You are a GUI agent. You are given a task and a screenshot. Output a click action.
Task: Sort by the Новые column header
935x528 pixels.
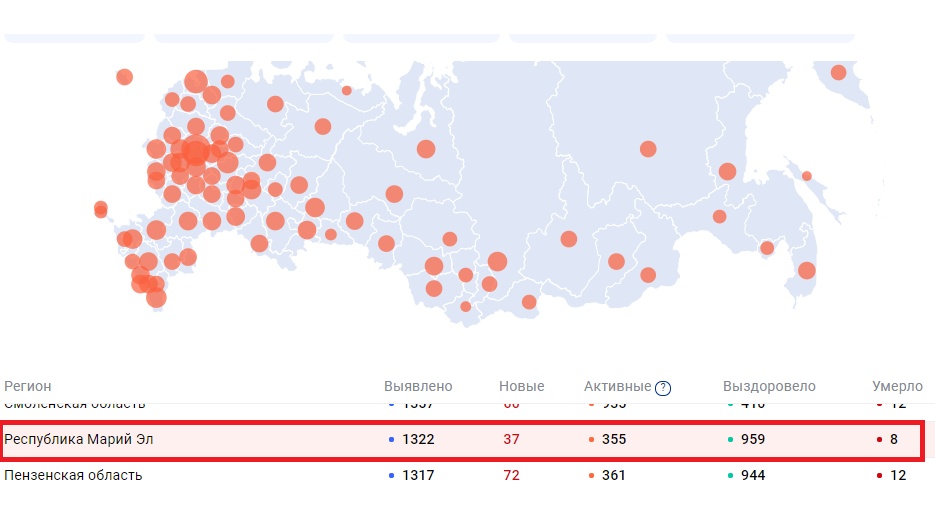521,386
